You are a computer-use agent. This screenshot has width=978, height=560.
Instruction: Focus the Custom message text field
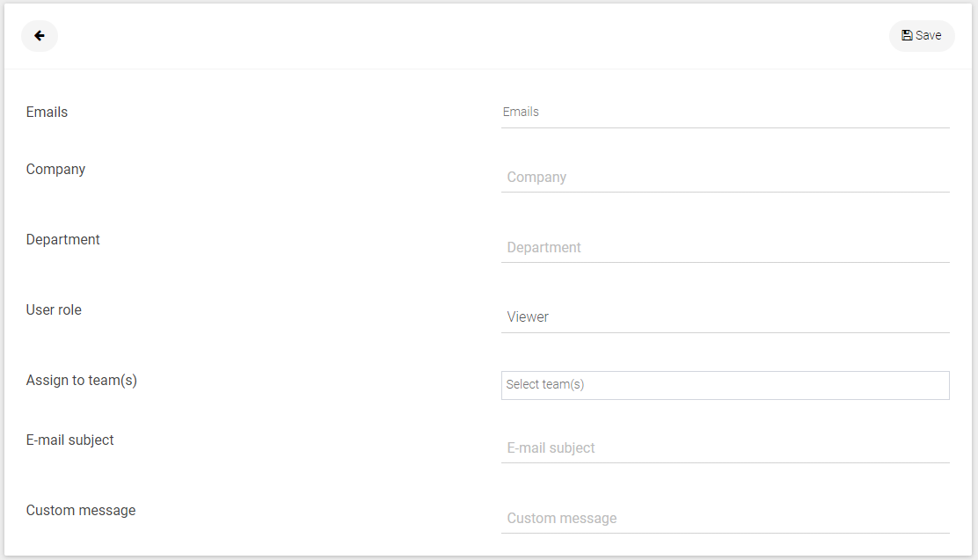point(726,518)
